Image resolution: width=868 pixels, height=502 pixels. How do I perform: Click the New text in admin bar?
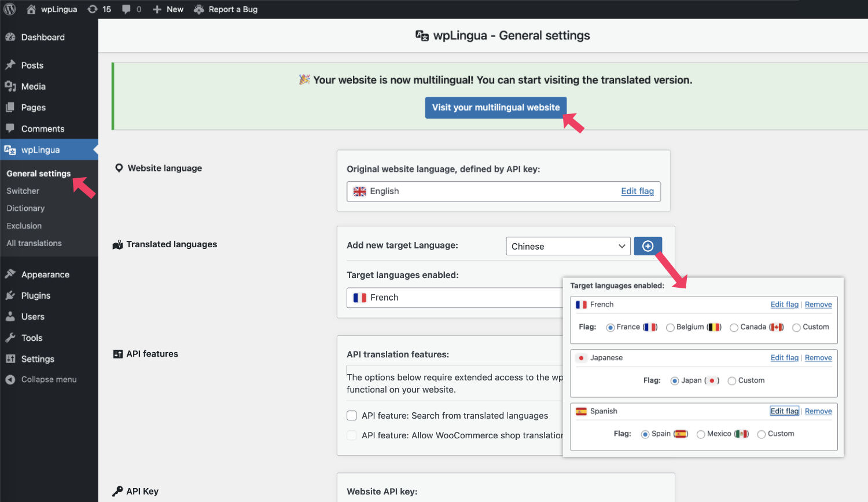click(175, 9)
